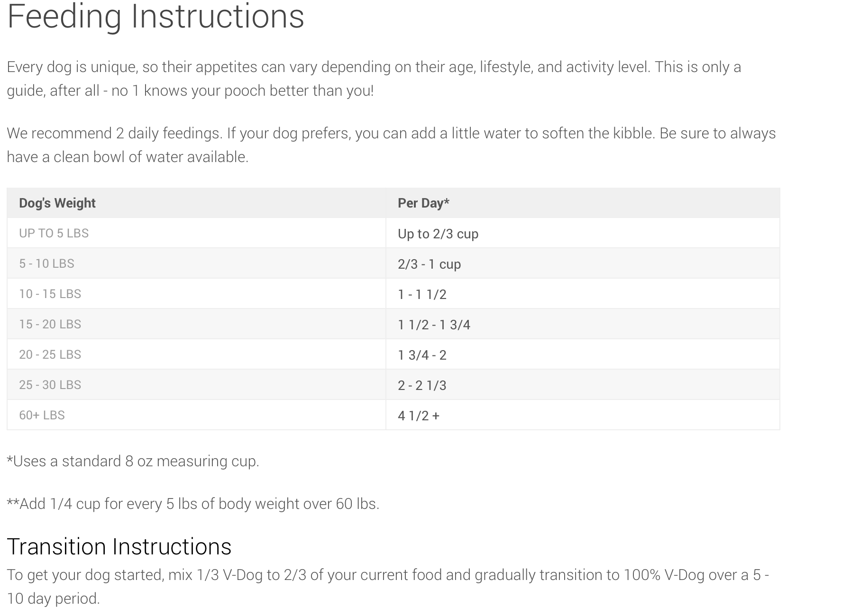Viewport: 860px width, 616px height.
Task: Select the 20 - 25 LBS cell
Action: coord(50,354)
